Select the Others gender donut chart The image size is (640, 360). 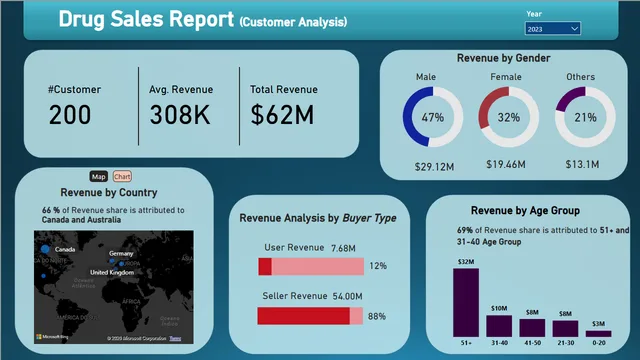tap(585, 117)
